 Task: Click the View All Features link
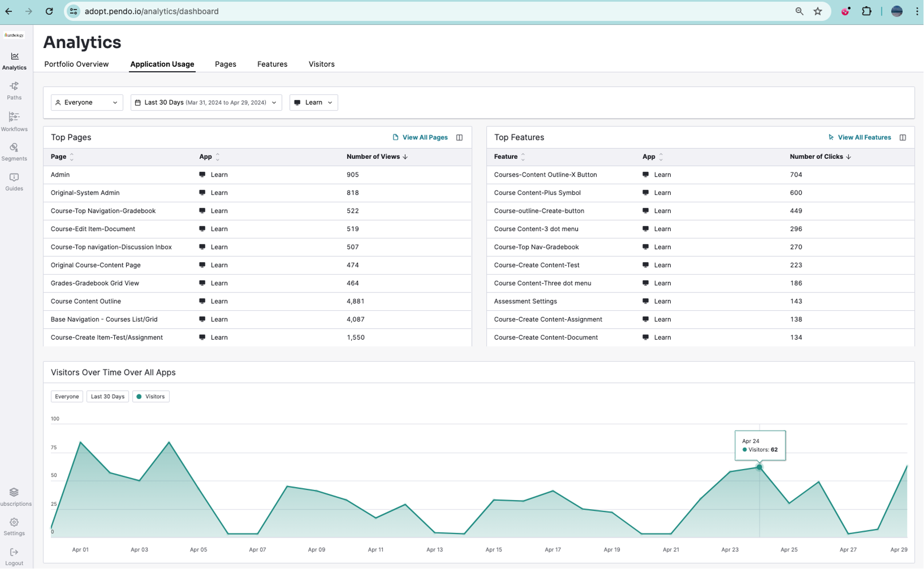(x=860, y=138)
